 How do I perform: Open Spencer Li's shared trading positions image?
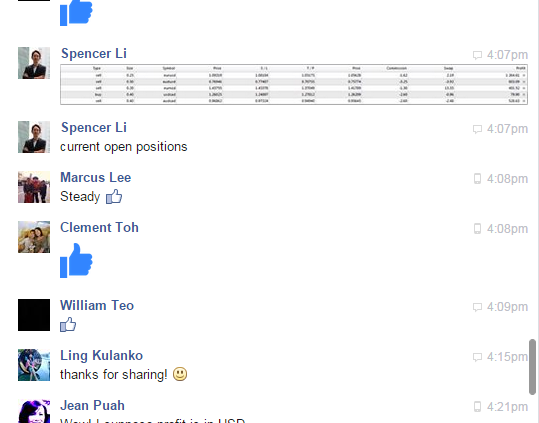(x=294, y=85)
